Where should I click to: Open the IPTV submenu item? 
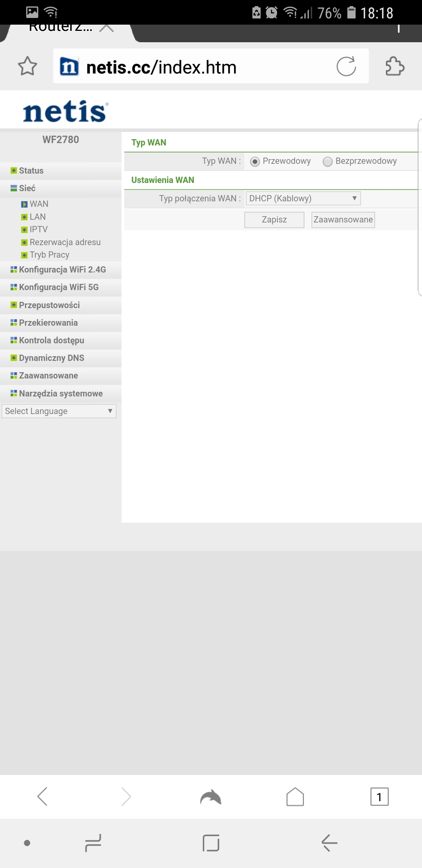pos(38,229)
